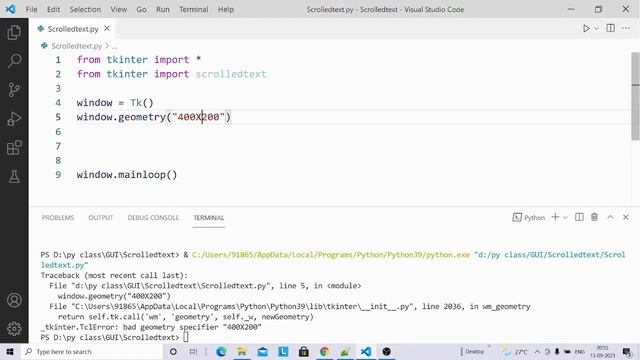Split the editor right
Viewport: 640px width, 360px height.
tap(611, 28)
